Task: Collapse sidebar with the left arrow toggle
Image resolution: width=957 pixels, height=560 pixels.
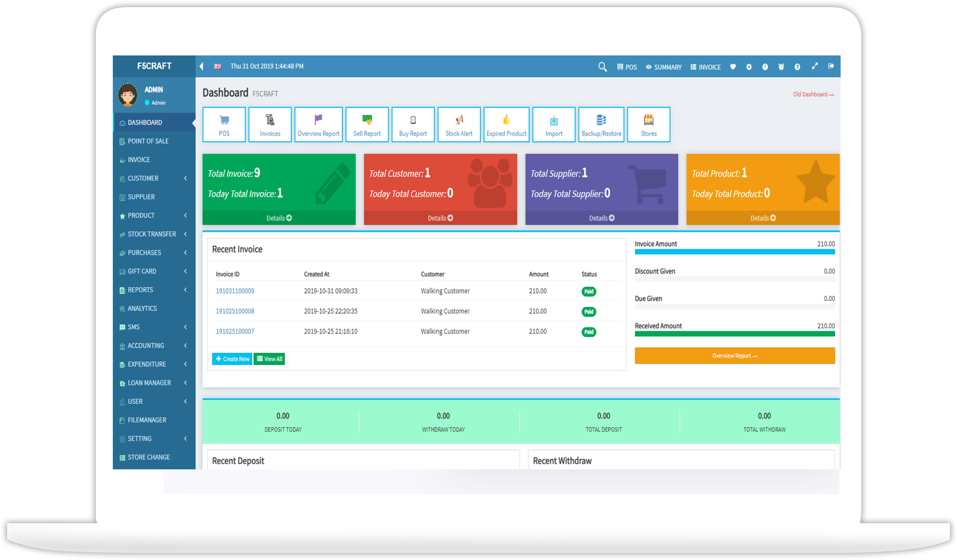Action: (x=201, y=66)
